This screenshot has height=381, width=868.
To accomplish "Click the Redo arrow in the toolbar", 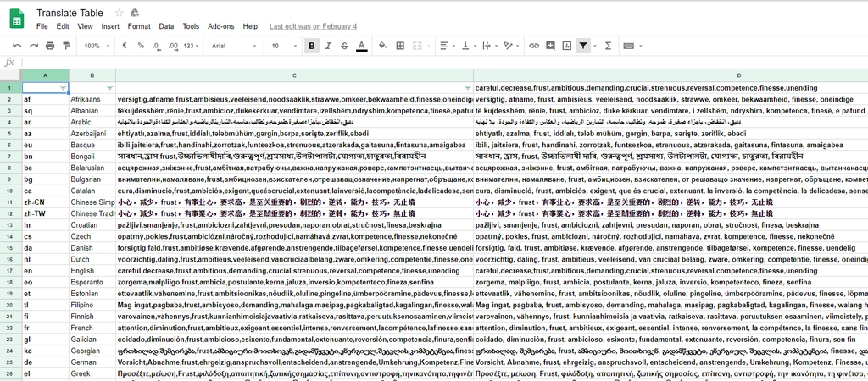I will (34, 46).
